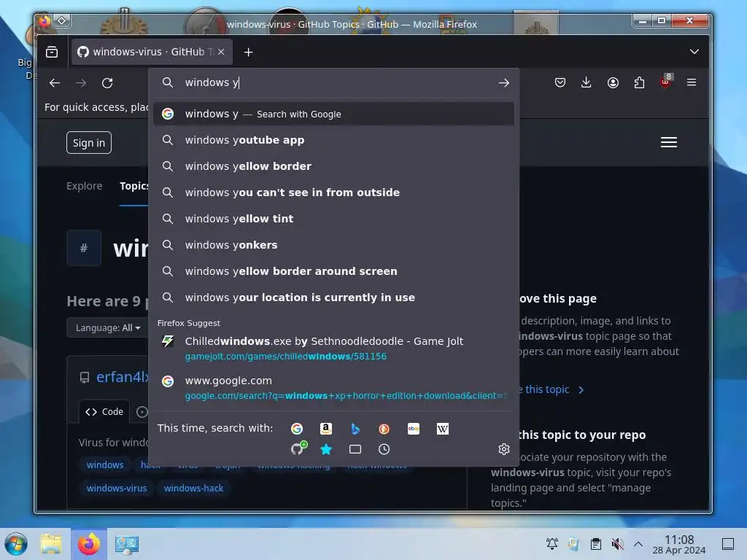
Task: Click the show desktop button
Action: coord(728,543)
